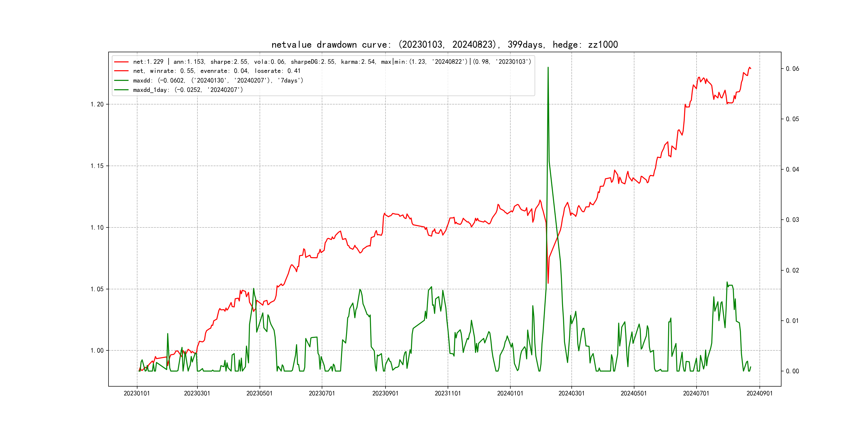This screenshot has height=434, width=868.
Task: Select the 20231101 x-axis date label
Action: click(447, 394)
